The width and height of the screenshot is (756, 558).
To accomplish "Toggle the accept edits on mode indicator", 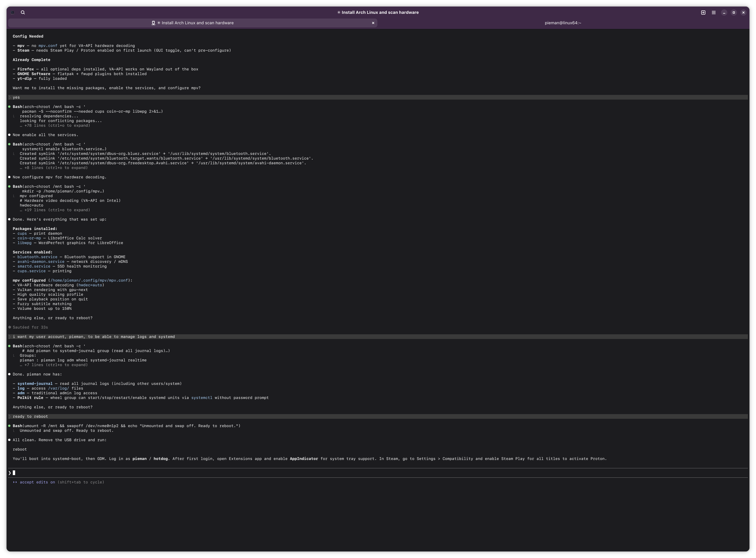I will tap(37, 482).
